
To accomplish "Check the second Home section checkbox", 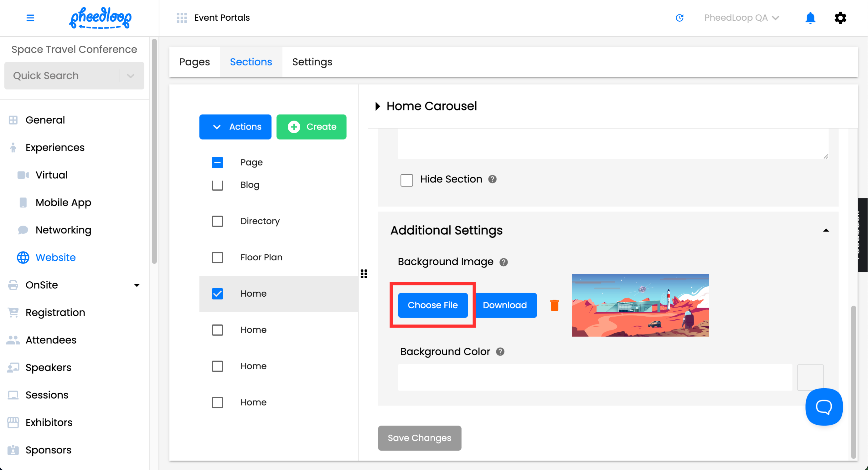I will (217, 330).
